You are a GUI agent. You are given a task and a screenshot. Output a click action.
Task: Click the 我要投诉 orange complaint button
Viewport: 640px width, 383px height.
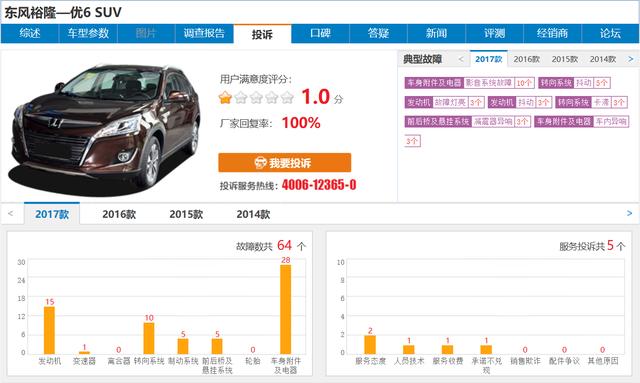point(284,163)
